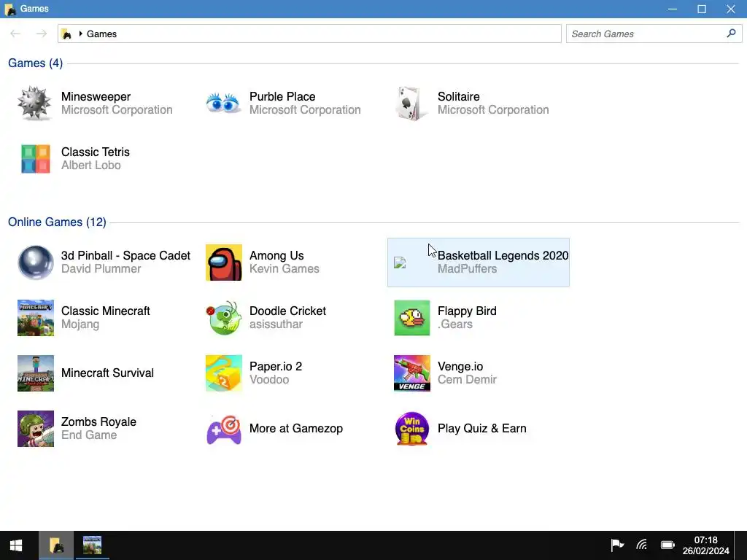Click the 3d Pinball - Space Cadet label
Viewport: 747px width, 560px height.
125,256
